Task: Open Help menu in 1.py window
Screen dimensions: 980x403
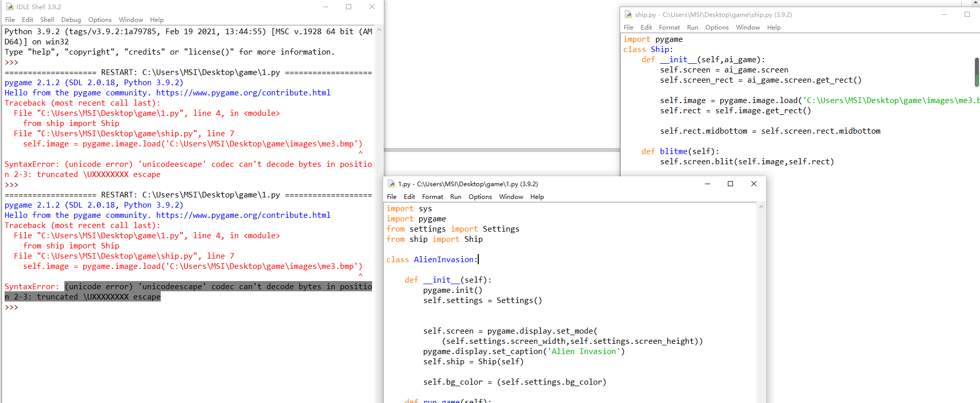Action: [x=537, y=197]
